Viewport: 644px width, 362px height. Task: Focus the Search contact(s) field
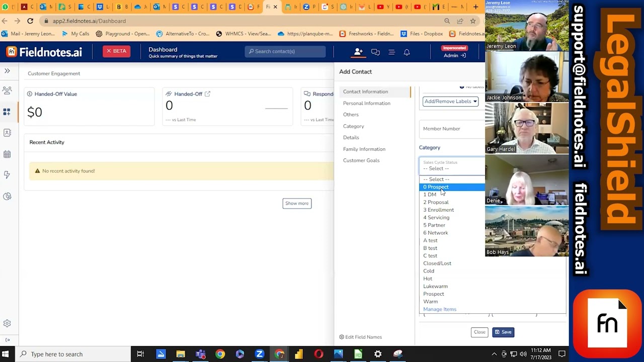tap(285, 51)
